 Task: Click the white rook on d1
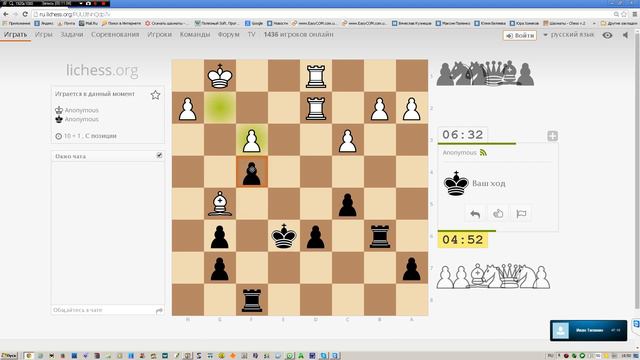(316, 76)
